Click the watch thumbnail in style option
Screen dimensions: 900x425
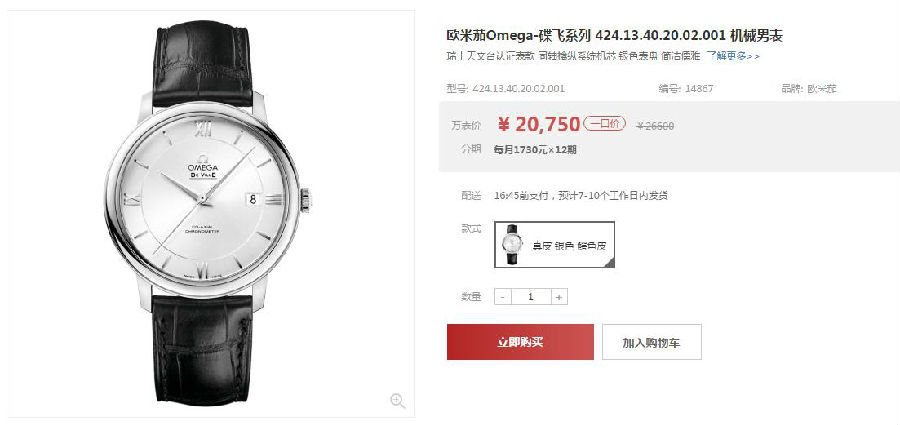[511, 245]
